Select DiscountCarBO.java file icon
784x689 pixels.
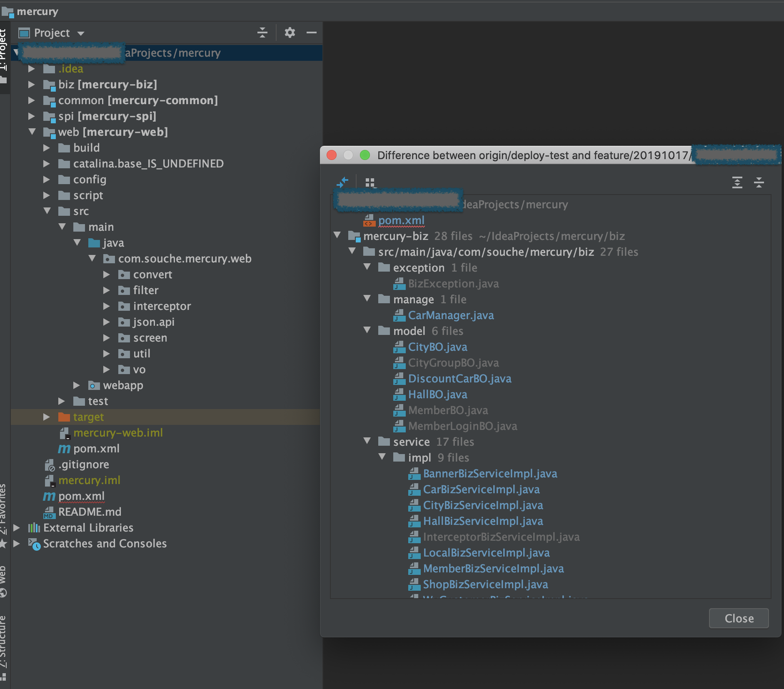tap(399, 379)
